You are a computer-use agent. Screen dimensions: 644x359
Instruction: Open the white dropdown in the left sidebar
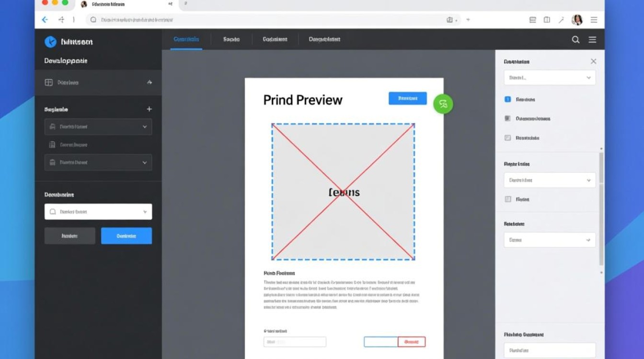pyautogui.click(x=98, y=212)
